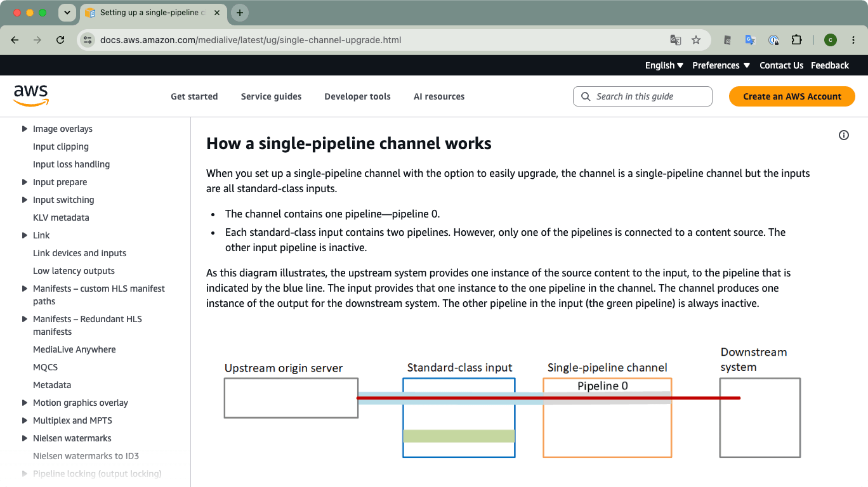The height and width of the screenshot is (487, 868).
Task: Open a new browser tab
Action: (x=240, y=13)
